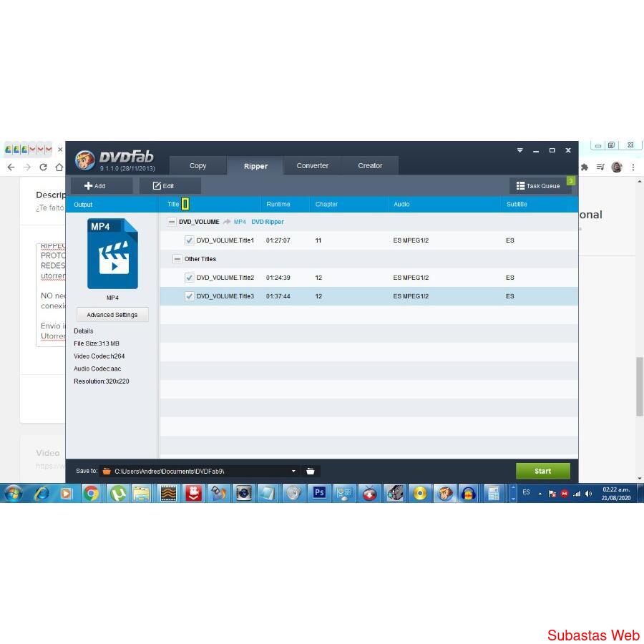This screenshot has width=644, height=644.
Task: Collapse the DVD_VOLUME group
Action: click(172, 222)
